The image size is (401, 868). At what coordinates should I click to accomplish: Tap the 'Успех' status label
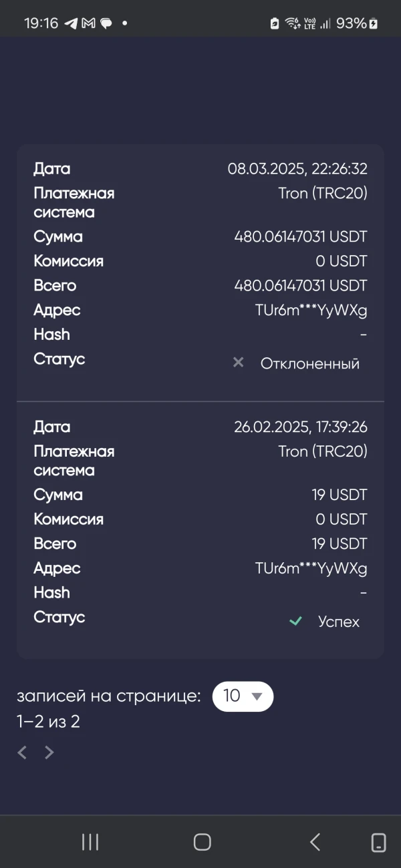[x=339, y=622]
